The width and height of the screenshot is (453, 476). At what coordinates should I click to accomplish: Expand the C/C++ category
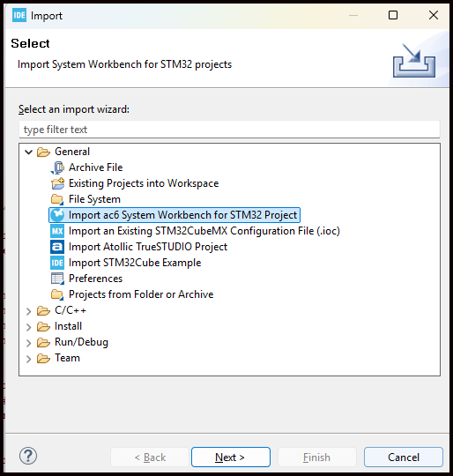tap(28, 311)
